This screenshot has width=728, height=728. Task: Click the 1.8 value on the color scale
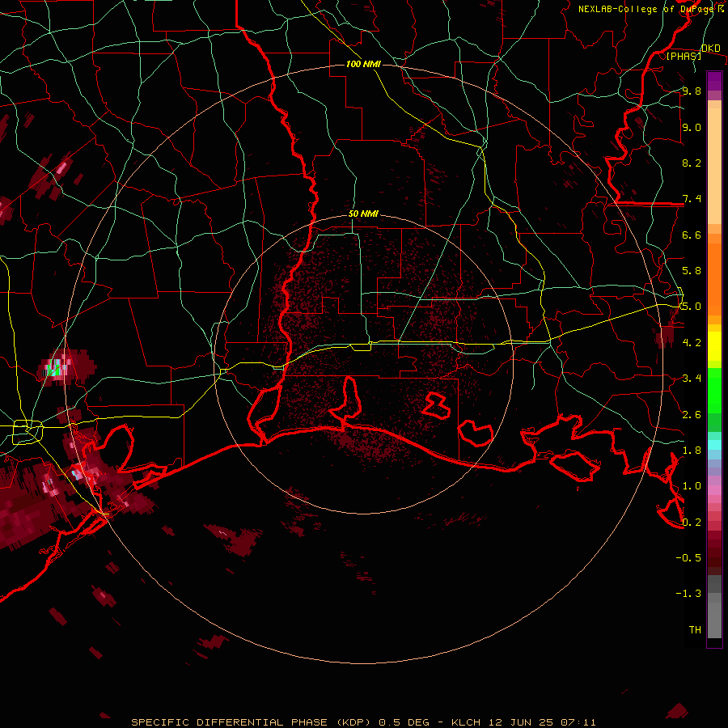pos(692,450)
